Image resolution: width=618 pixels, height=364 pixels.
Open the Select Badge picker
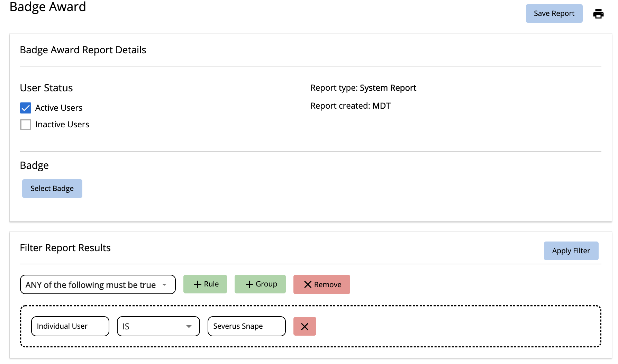coord(52,189)
